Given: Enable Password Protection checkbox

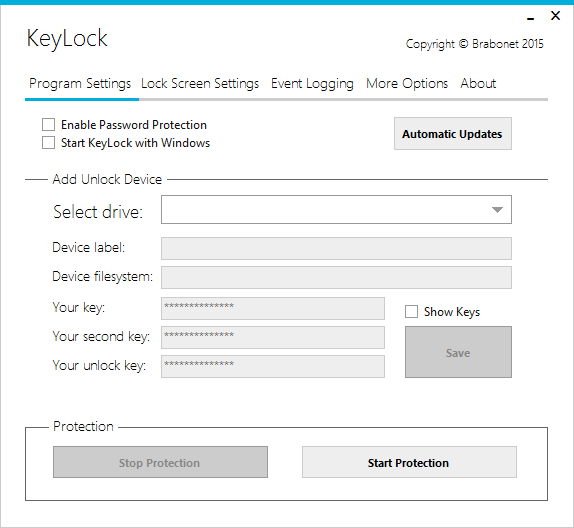Looking at the screenshot, I should tap(48, 124).
